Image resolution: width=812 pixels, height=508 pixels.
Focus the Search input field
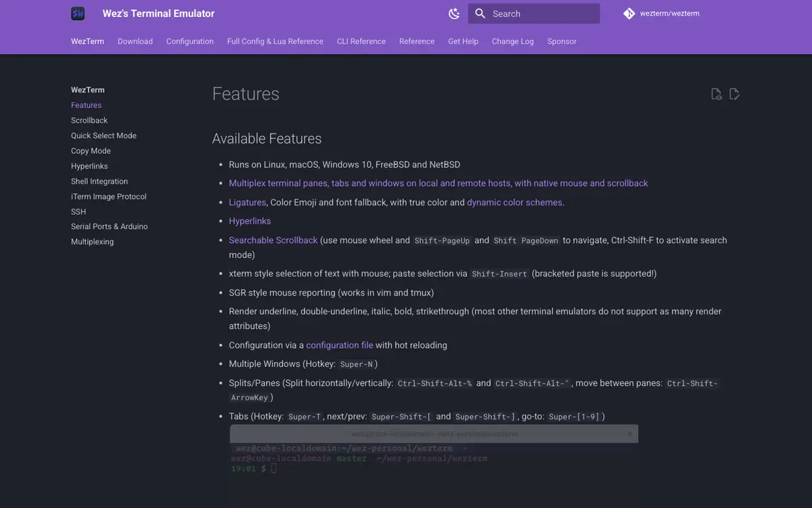pyautogui.click(x=534, y=14)
